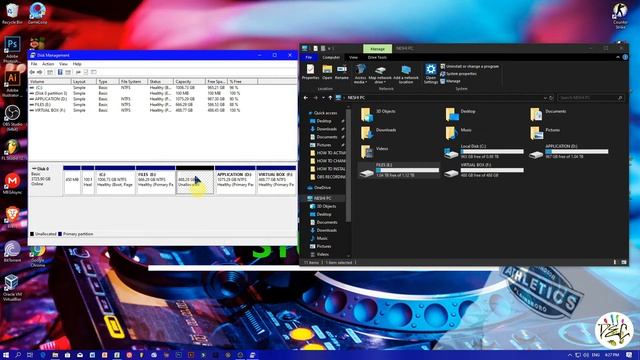Sort by the Layout column header
The image size is (640, 360).
click(84, 82)
